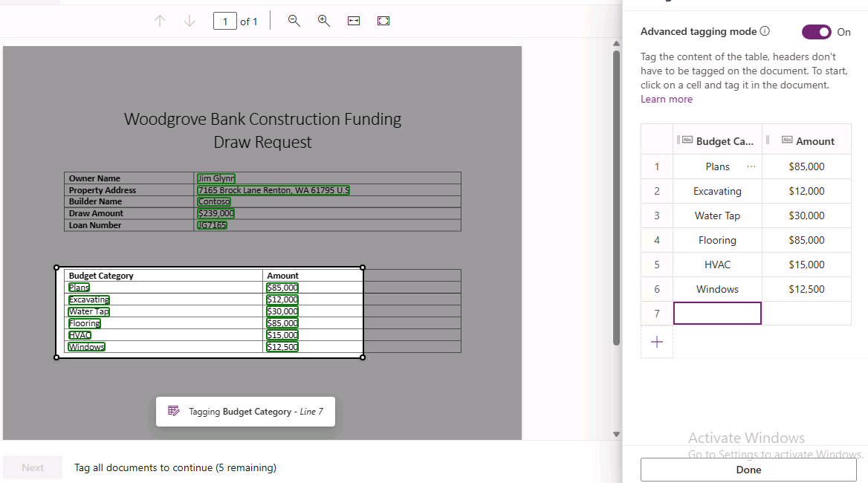Click the tagged Windows text in the document

pyautogui.click(x=87, y=347)
